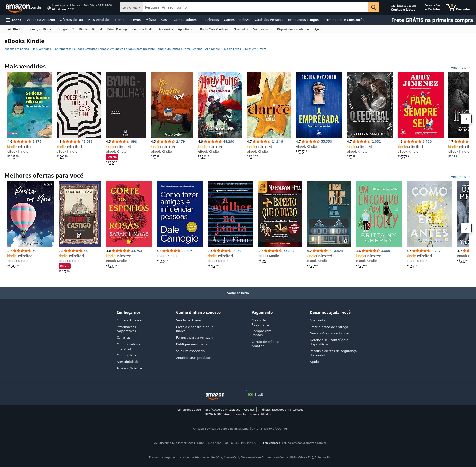Click the Oferta badge under Byung-Chul Han
The width and height of the screenshot is (476, 467).
112,157
